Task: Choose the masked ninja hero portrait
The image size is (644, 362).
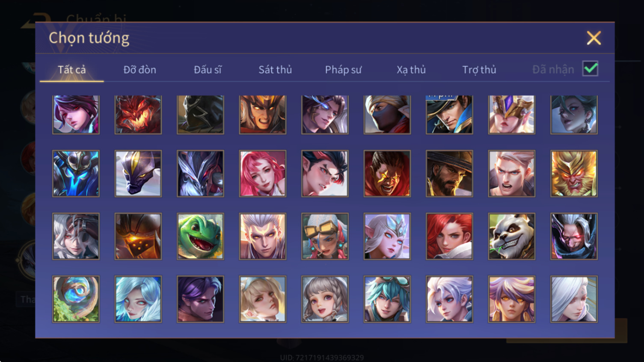Action: pos(387,114)
